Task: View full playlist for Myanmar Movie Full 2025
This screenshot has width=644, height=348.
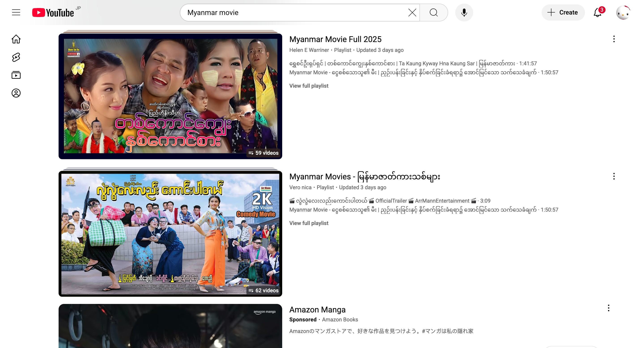Action: 309,86
